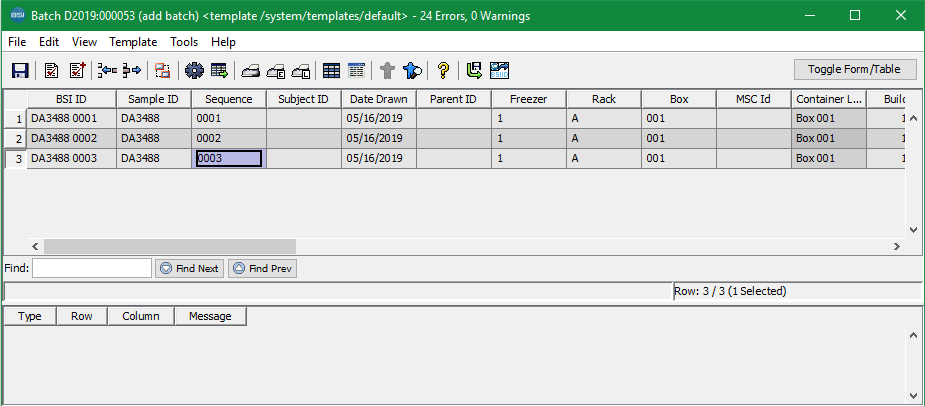Click the table's scroll left arrow
The width and height of the screenshot is (925, 406).
coord(35,247)
